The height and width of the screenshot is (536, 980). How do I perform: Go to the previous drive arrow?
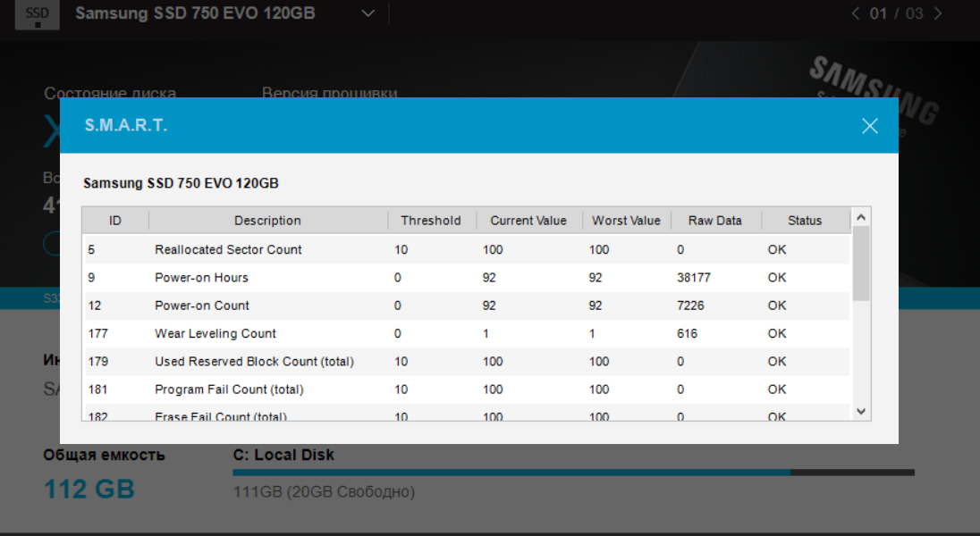[855, 13]
